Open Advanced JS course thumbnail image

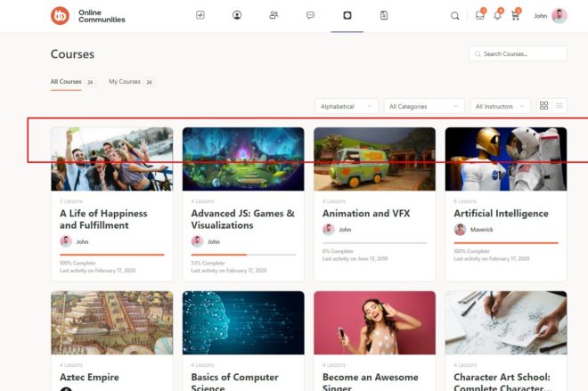(243, 159)
